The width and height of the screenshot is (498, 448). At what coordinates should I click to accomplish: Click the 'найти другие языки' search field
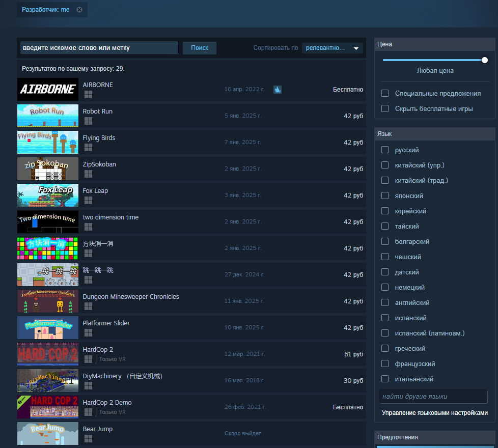point(433,397)
